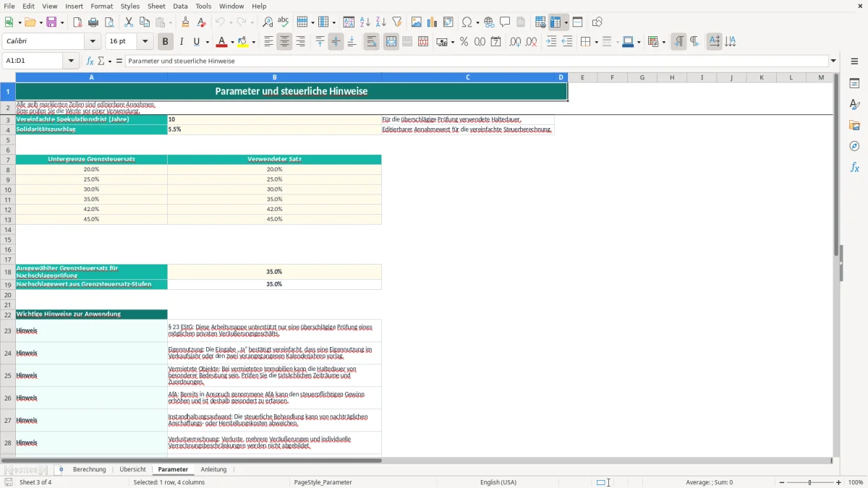Switch to the Anleitung sheet tab
The width and height of the screenshot is (868, 488).
(213, 469)
